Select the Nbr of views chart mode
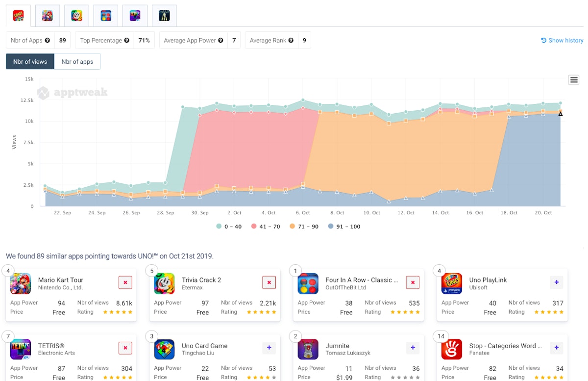588x381 pixels. [30, 62]
